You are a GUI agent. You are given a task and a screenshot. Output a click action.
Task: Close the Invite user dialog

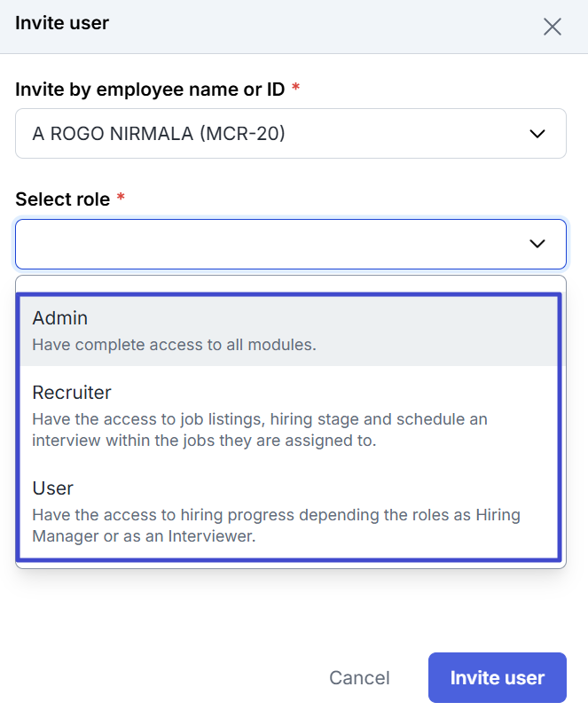coord(553,27)
